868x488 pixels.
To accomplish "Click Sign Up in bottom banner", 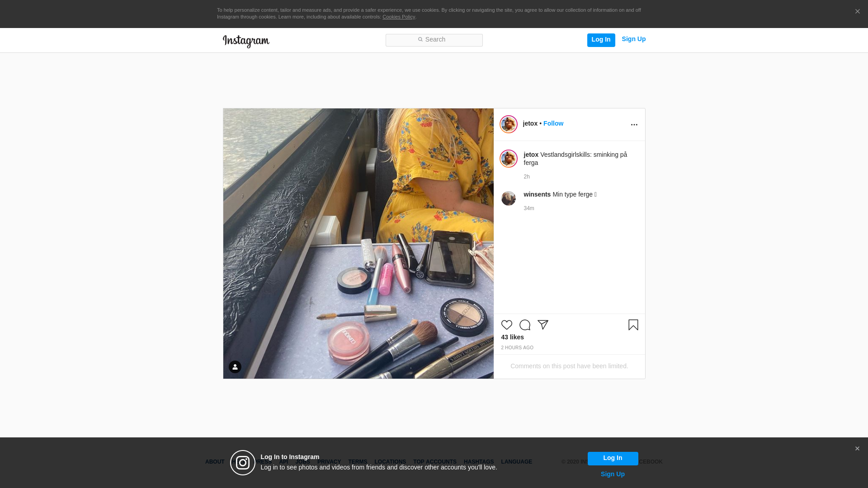I will click(x=613, y=474).
